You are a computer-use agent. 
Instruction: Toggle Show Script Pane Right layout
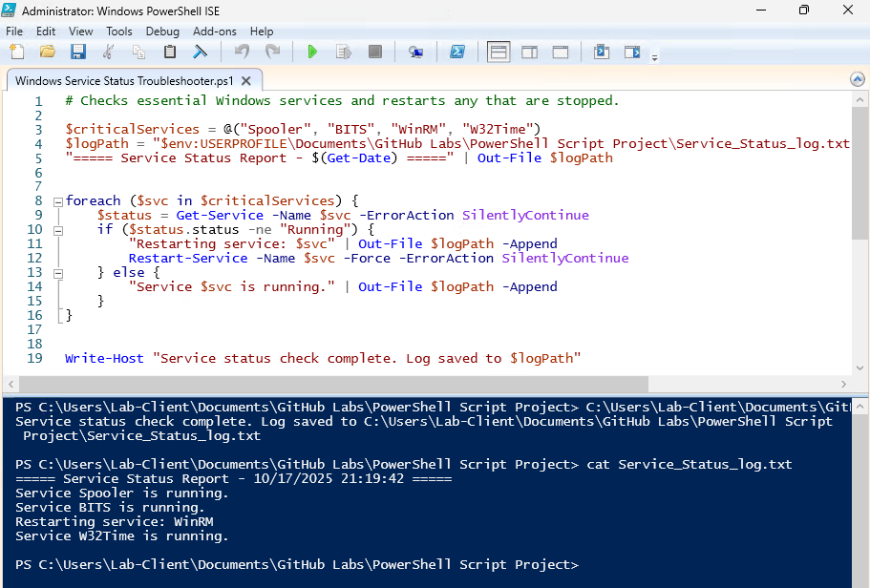tap(529, 52)
